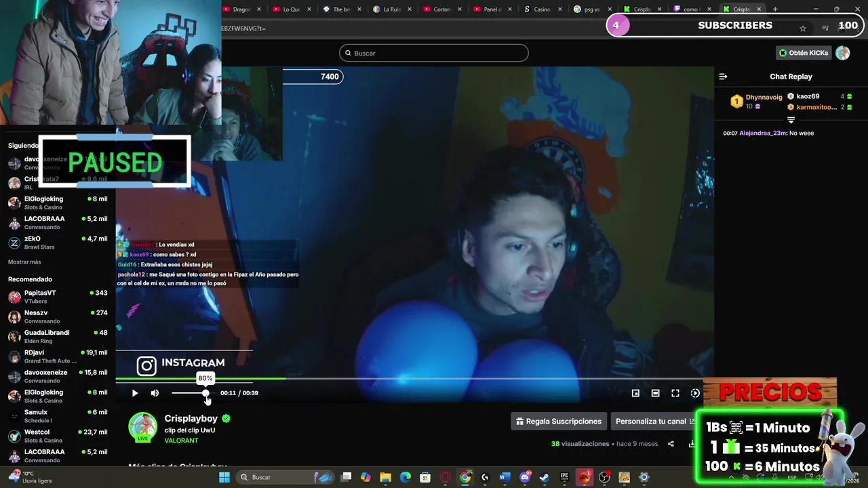The height and width of the screenshot is (488, 868).
Task: Switch to the psg vs Google tab
Action: 593,9
